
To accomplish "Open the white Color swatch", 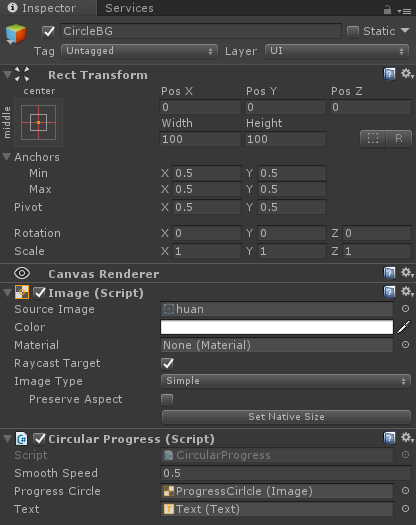I will [277, 327].
